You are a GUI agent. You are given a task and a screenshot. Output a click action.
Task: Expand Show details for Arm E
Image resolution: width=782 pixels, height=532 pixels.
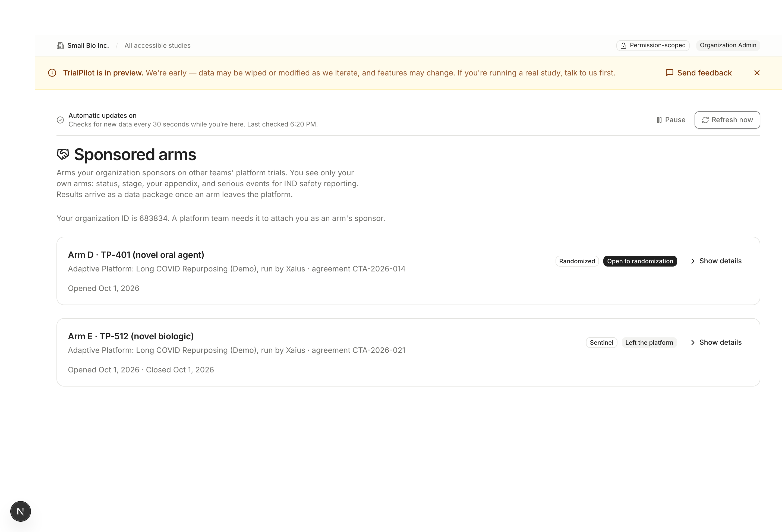716,342
